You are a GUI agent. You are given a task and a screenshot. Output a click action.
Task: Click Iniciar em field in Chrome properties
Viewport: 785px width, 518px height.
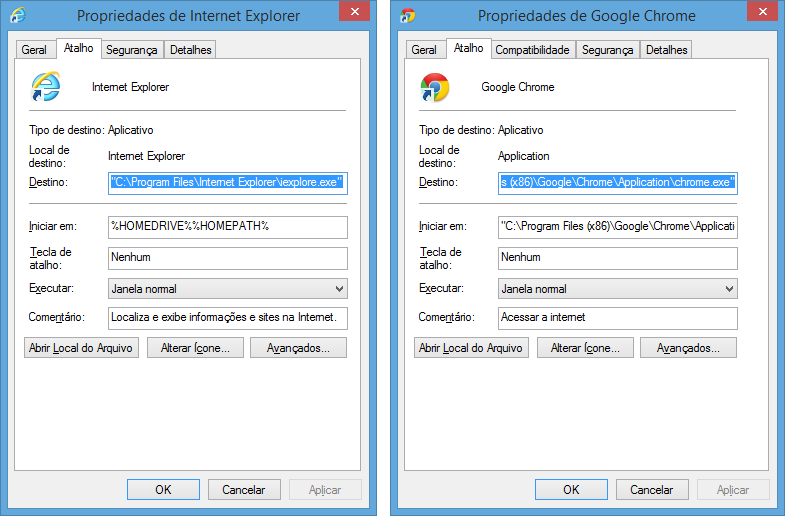pyautogui.click(x=618, y=227)
